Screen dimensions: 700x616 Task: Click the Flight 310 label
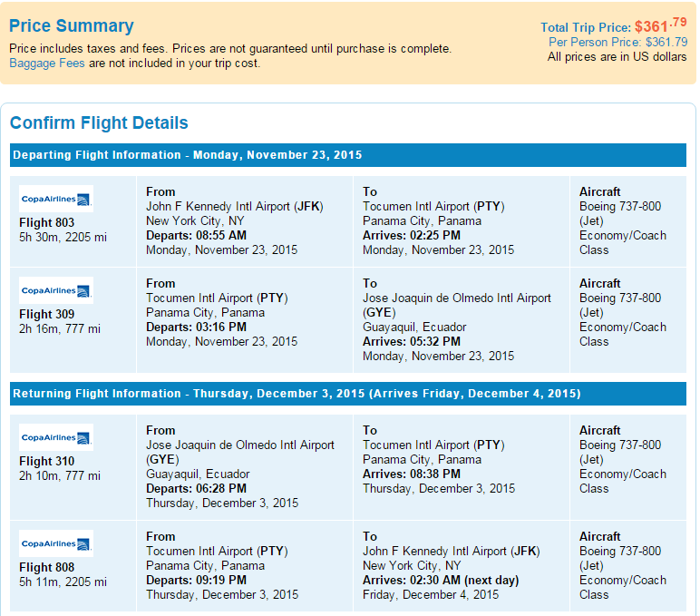[47, 461]
